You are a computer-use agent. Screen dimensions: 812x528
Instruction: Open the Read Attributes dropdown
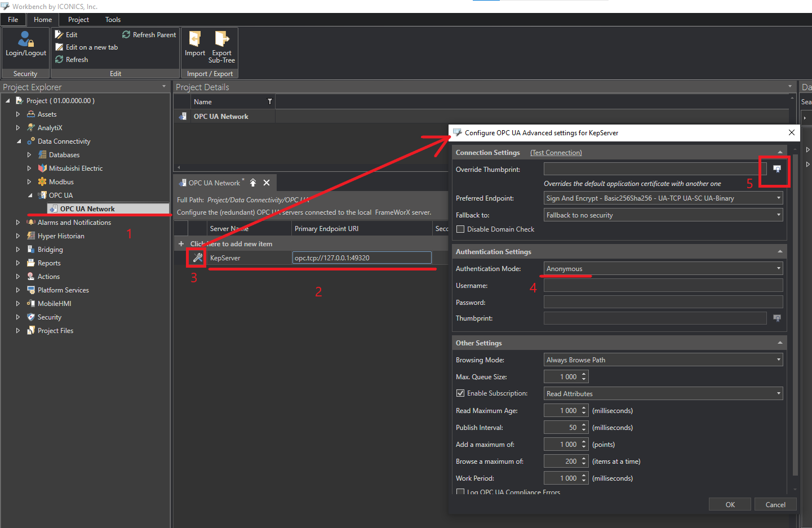click(779, 394)
